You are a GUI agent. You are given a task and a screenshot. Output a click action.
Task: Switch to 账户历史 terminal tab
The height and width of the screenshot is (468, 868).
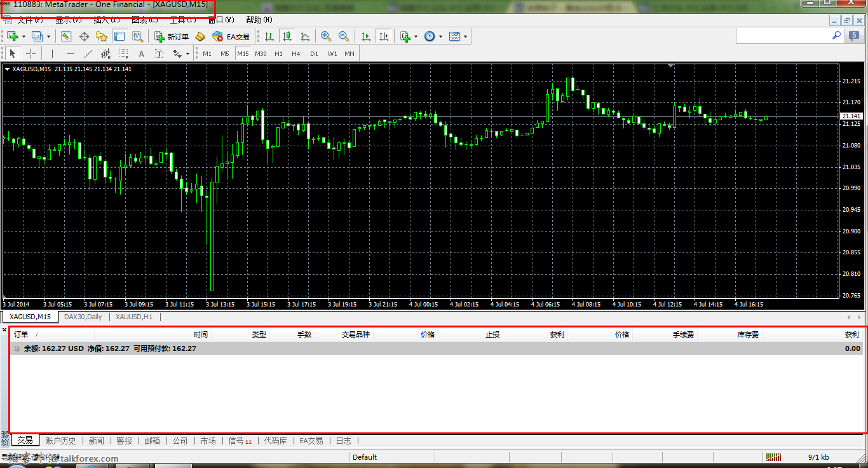[x=60, y=441]
